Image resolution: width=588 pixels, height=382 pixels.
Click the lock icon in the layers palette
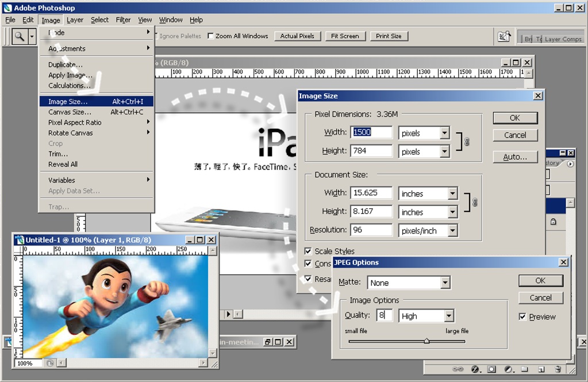pyautogui.click(x=553, y=221)
